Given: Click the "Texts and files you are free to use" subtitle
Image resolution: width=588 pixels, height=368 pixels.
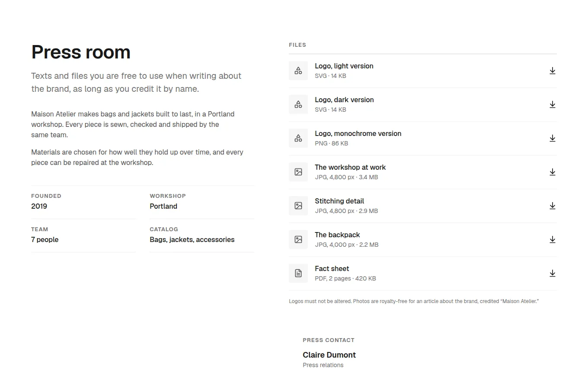Looking at the screenshot, I should pyautogui.click(x=136, y=82).
